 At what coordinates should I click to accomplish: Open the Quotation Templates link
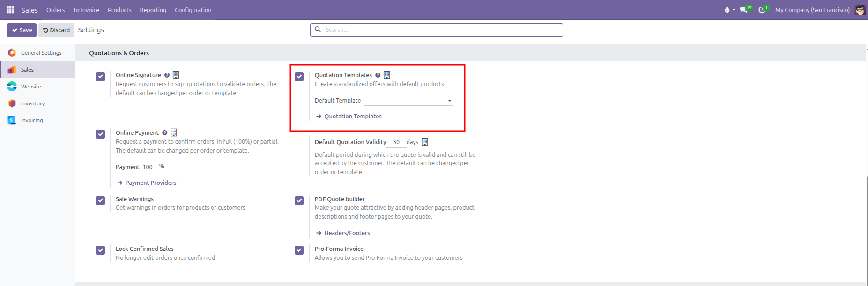[x=353, y=117]
